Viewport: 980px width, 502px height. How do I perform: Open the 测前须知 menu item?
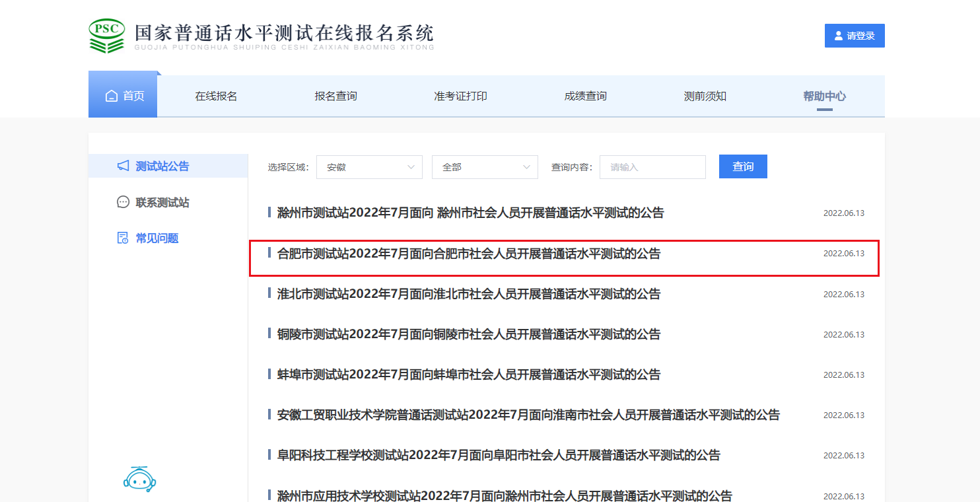pos(705,96)
